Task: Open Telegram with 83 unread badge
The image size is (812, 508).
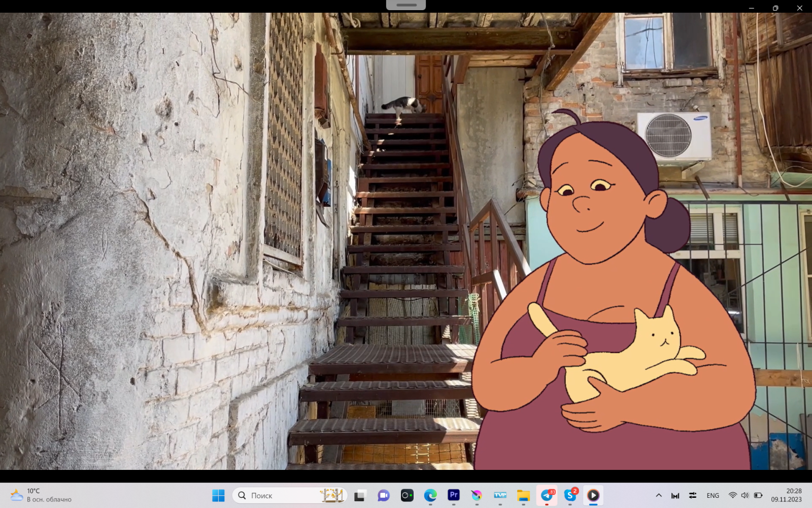Action: coord(547,495)
